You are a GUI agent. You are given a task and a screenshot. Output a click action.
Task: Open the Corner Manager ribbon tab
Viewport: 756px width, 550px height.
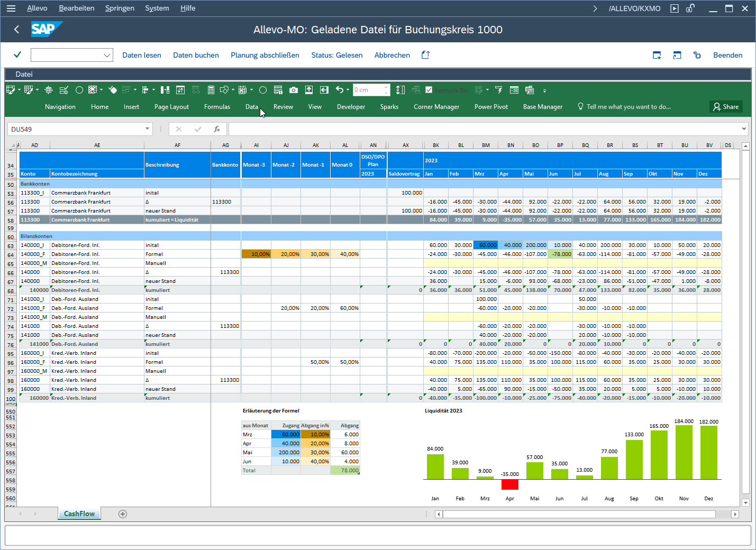pos(436,107)
